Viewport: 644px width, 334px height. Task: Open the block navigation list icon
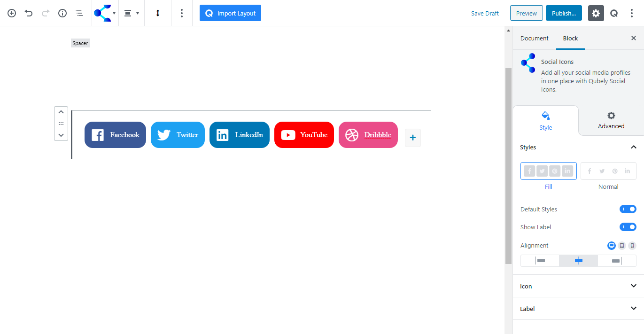pyautogui.click(x=79, y=13)
